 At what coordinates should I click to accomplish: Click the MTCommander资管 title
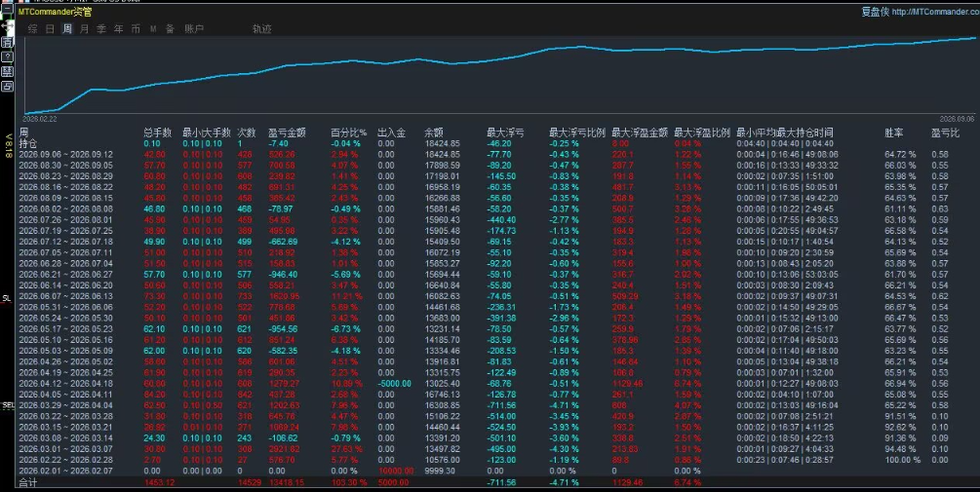point(55,12)
